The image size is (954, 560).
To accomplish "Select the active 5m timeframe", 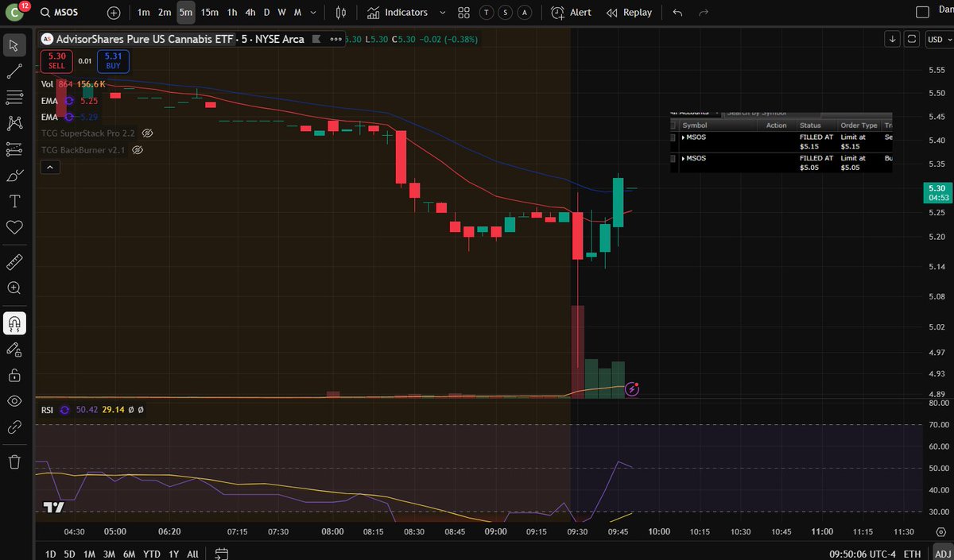I will tap(185, 13).
